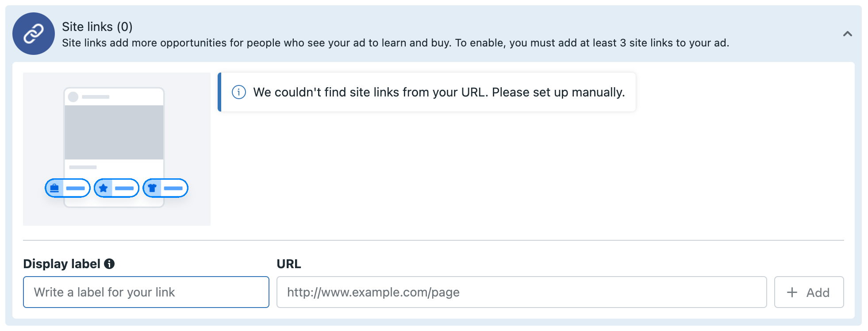Click the Add site link button
868x331 pixels.
[809, 292]
